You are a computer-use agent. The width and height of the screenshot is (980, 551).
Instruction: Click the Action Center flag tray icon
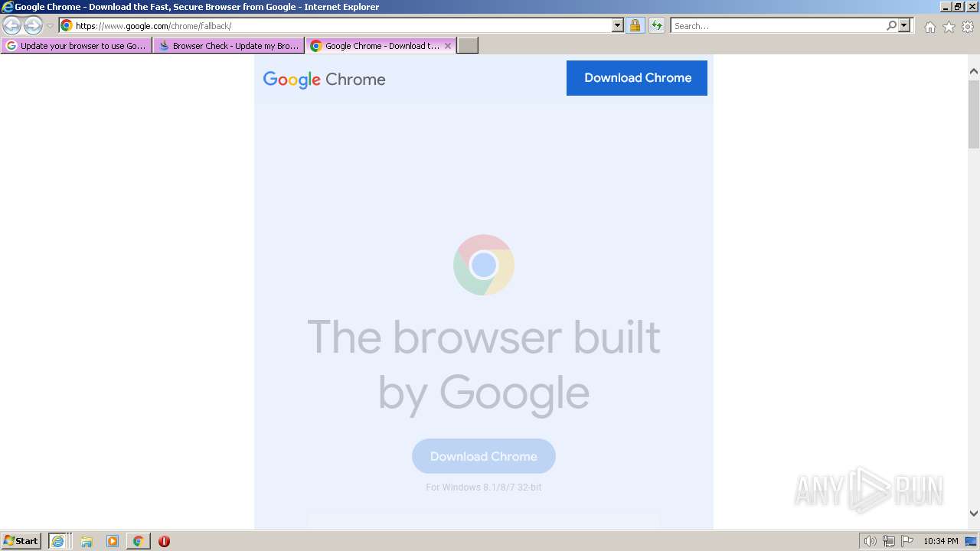pyautogui.click(x=907, y=541)
